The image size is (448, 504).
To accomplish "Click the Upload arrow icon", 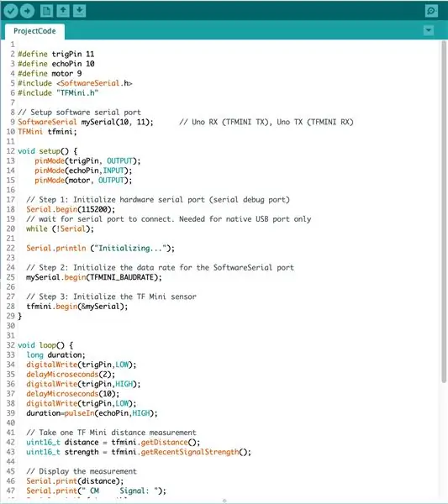I will (28, 11).
